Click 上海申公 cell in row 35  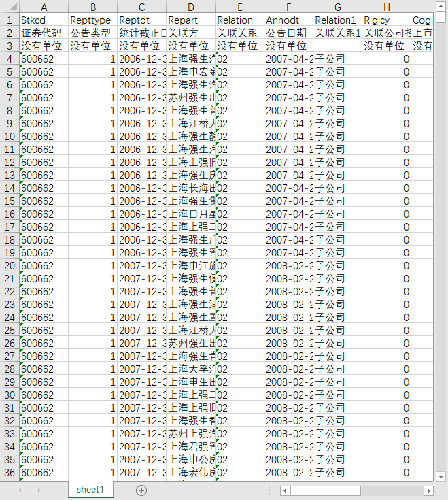click(x=190, y=459)
